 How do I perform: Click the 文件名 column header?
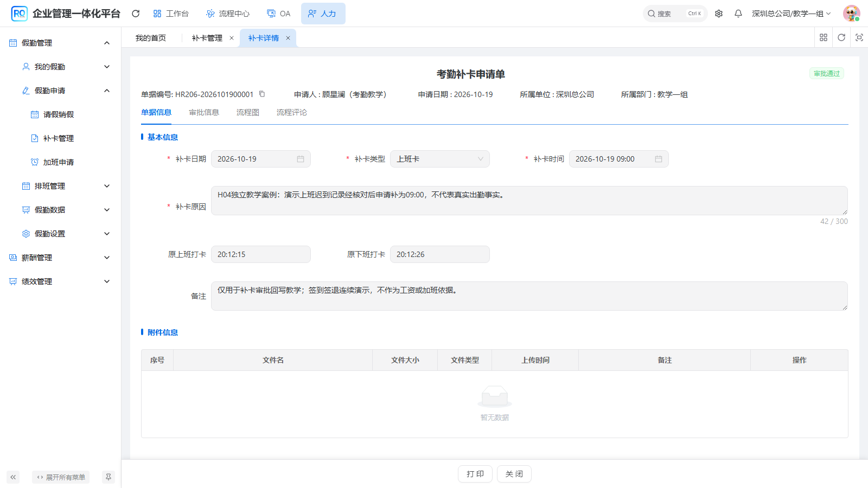[x=273, y=360]
